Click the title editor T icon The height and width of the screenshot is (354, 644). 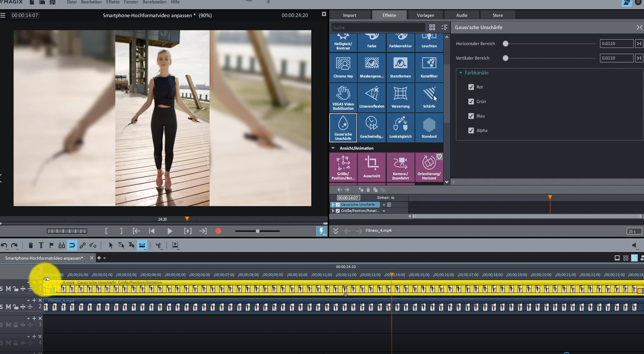pos(41,245)
